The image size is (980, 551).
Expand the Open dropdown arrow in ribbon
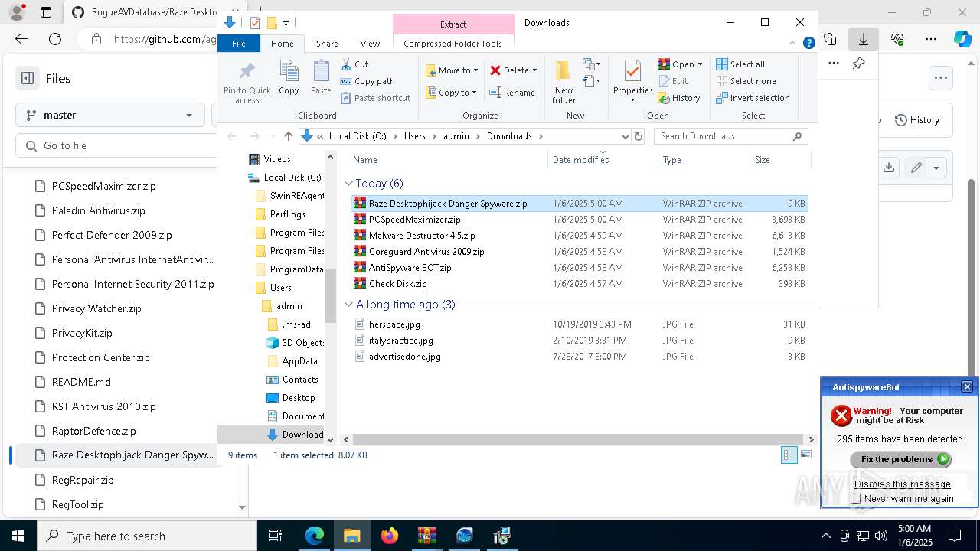coord(700,64)
